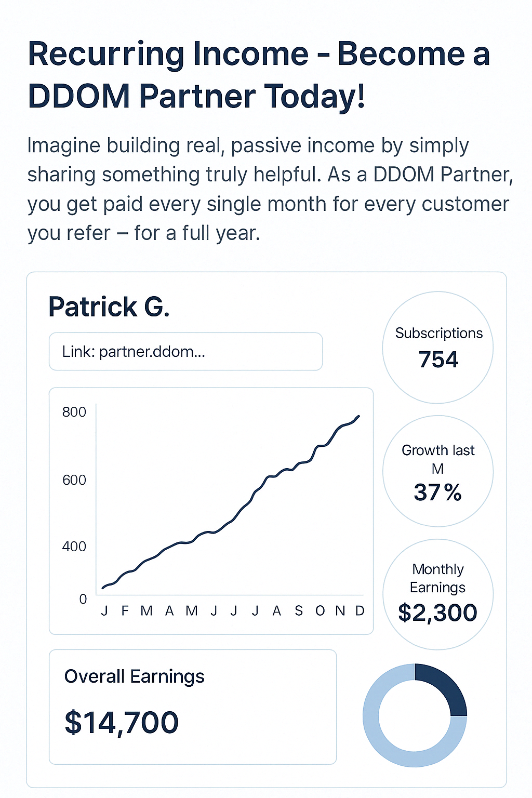Select the 400 y-axis label

(74, 547)
